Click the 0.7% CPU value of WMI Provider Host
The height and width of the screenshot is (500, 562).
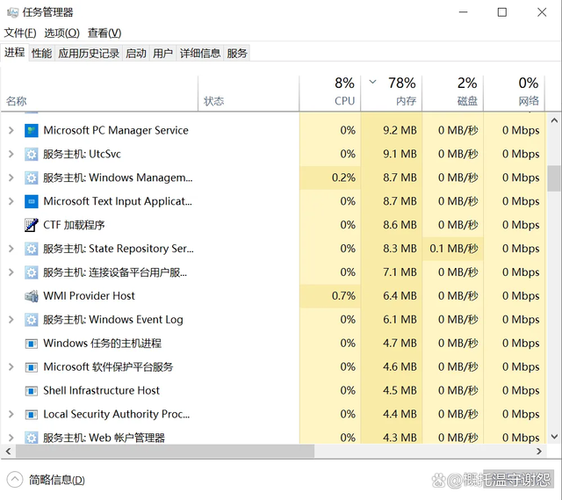330,296
